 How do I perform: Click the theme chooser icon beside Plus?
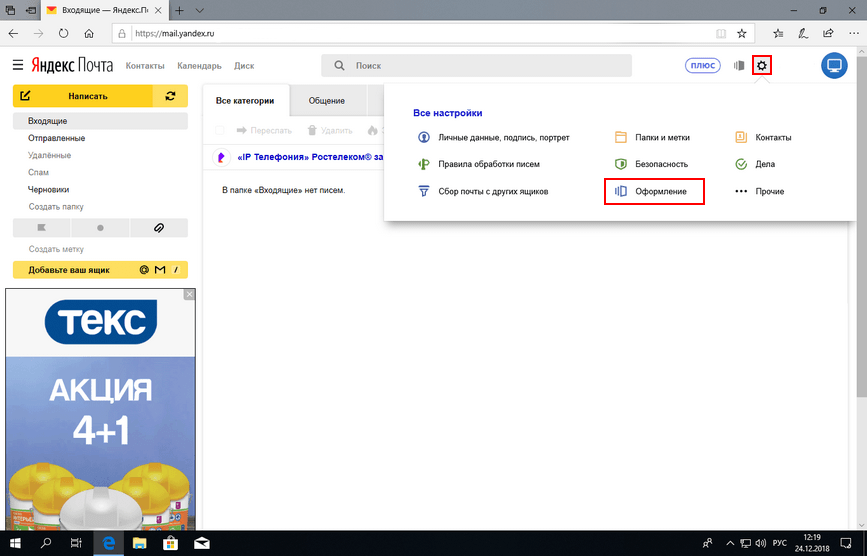(x=739, y=66)
